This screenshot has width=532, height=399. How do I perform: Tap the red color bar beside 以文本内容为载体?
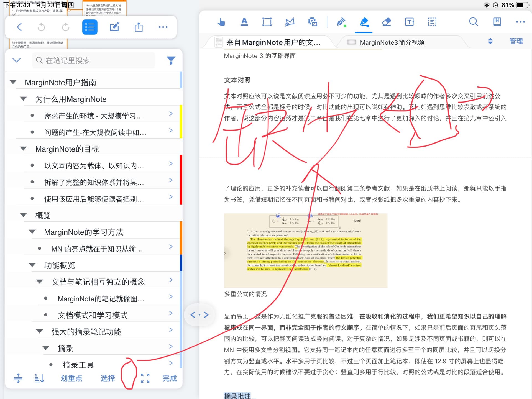181,180
